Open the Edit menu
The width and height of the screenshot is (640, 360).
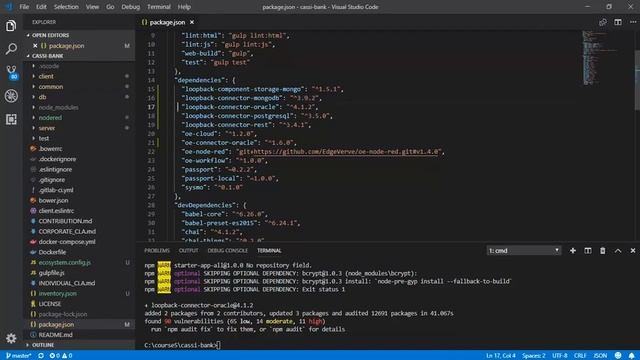point(41,7)
